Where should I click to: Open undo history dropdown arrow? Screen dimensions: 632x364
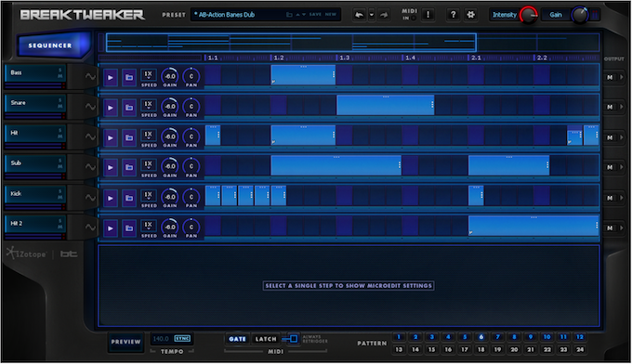[372, 15]
